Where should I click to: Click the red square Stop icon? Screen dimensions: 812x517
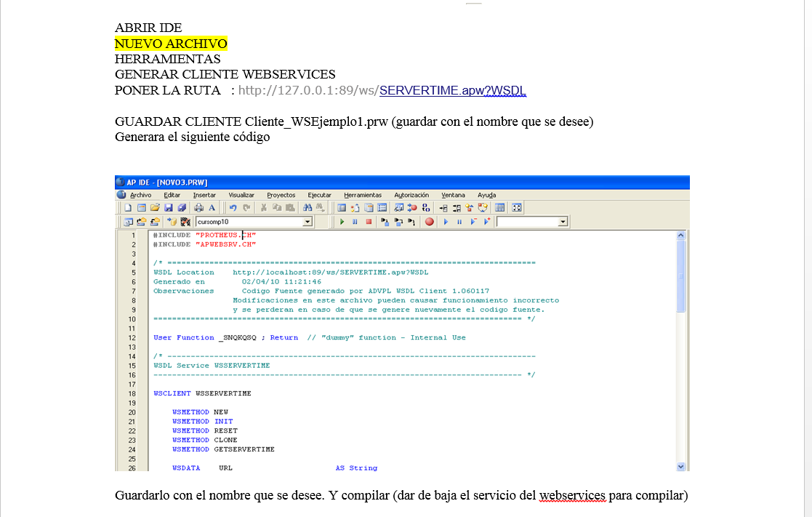tap(369, 222)
